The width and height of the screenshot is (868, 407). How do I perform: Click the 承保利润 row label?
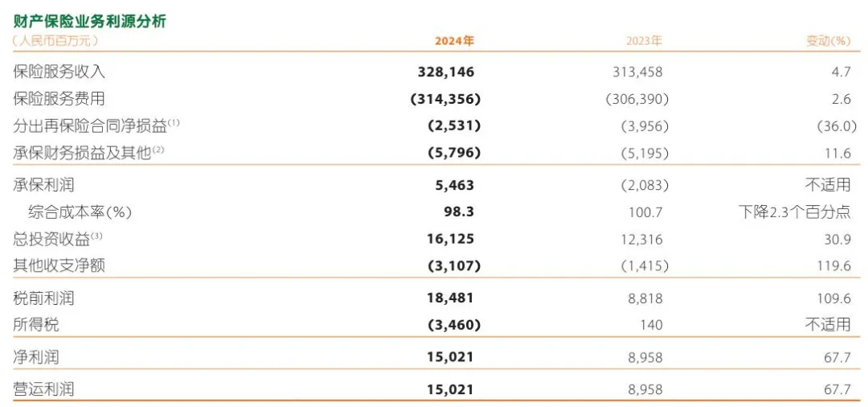tap(44, 185)
